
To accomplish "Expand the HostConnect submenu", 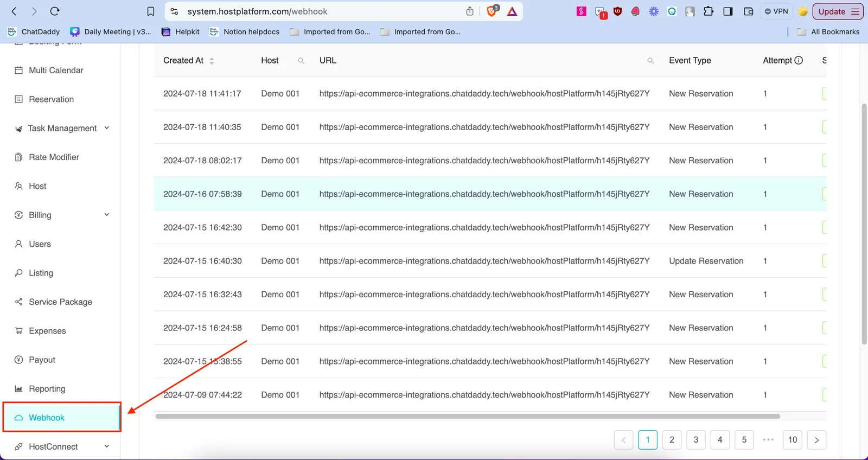I will click(x=107, y=446).
